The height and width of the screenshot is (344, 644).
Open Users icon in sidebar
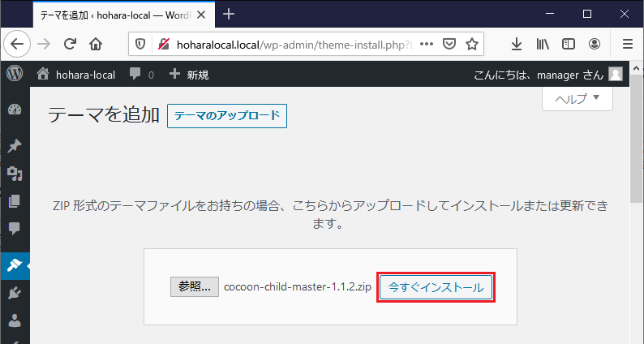point(14,320)
